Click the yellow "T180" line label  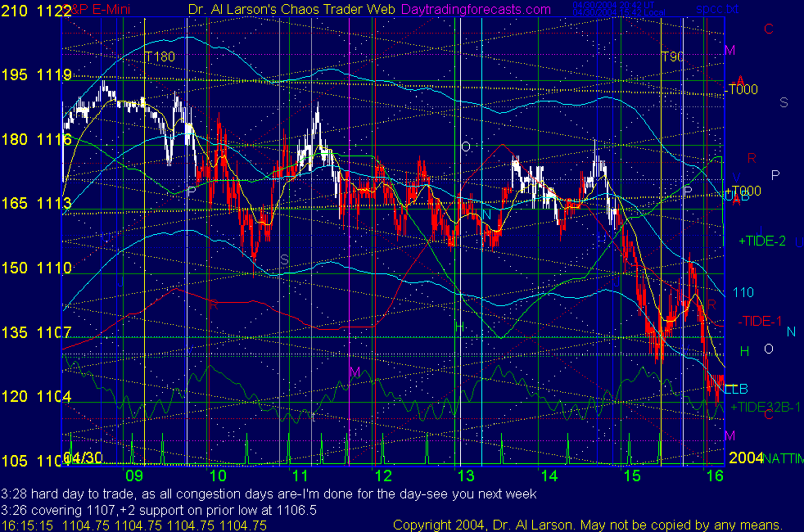[x=160, y=56]
